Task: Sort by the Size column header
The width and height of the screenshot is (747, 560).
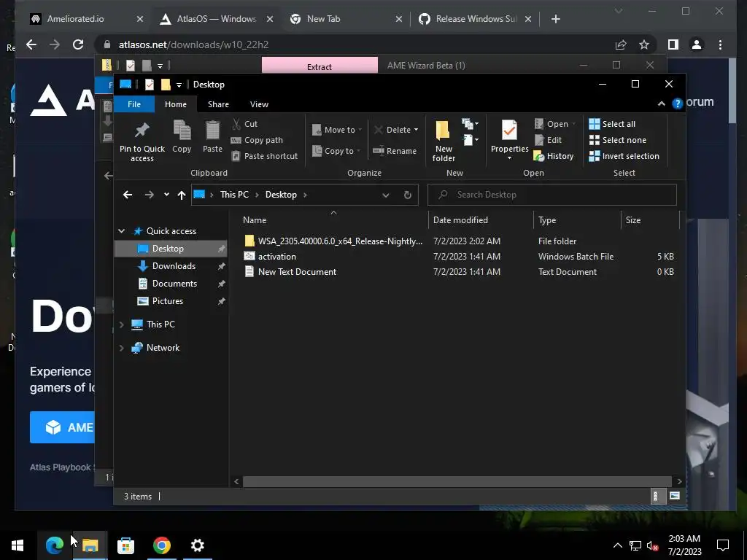Action: (650, 220)
